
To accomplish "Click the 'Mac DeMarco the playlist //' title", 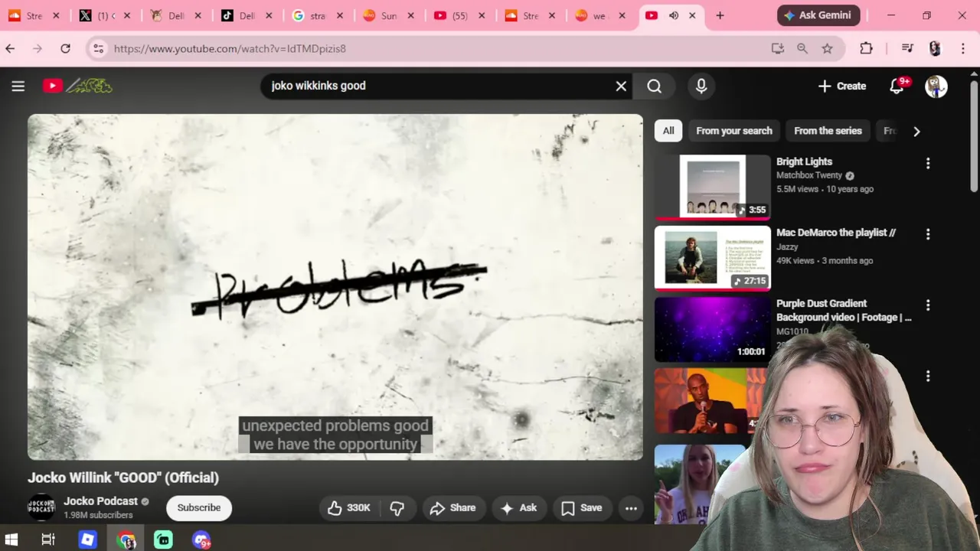I will click(836, 233).
